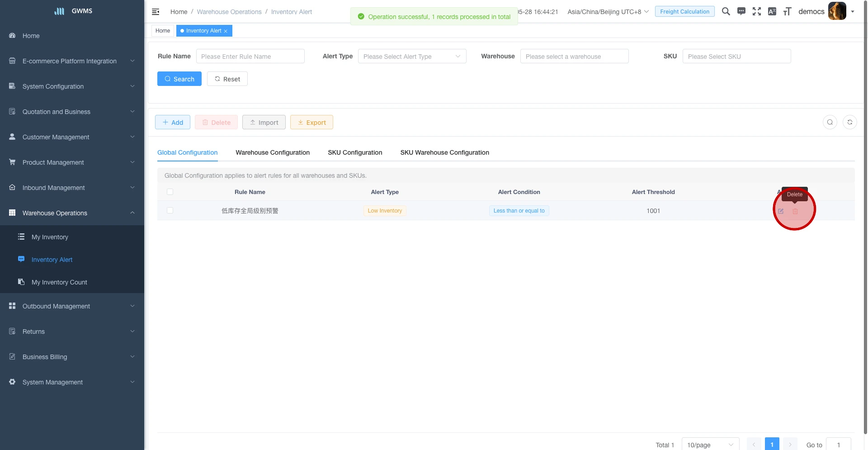The width and height of the screenshot is (868, 450).
Task: Select all rows with header checkbox
Action: point(170,192)
